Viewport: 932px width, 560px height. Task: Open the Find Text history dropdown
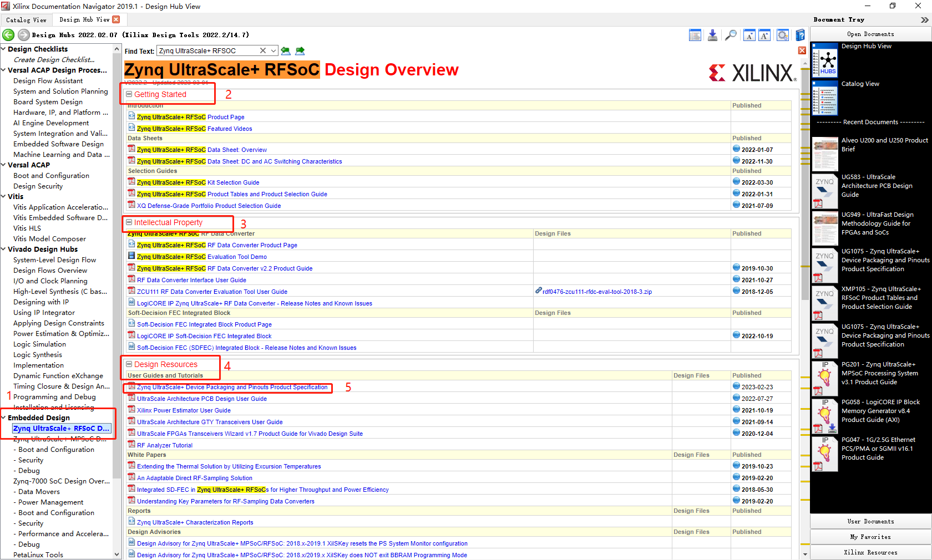pos(273,50)
